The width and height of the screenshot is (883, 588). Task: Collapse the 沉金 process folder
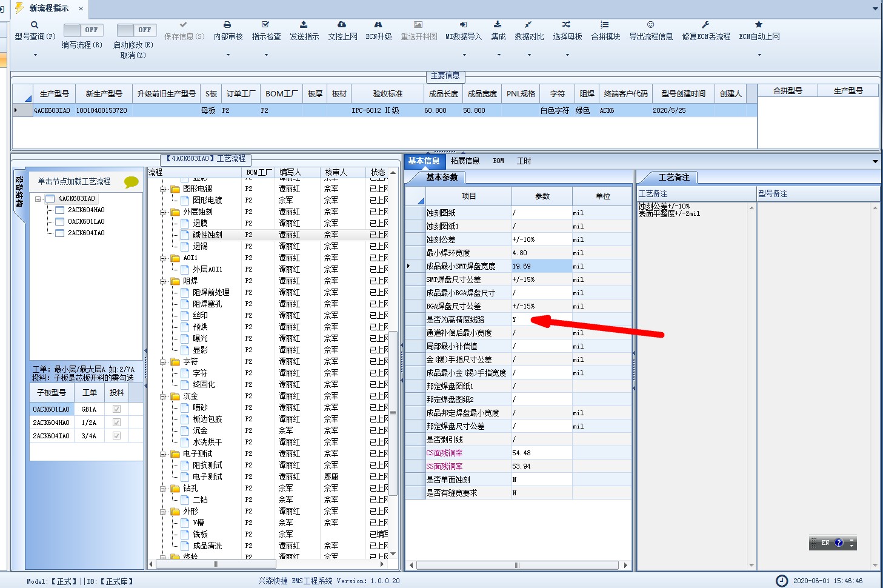pos(163,396)
